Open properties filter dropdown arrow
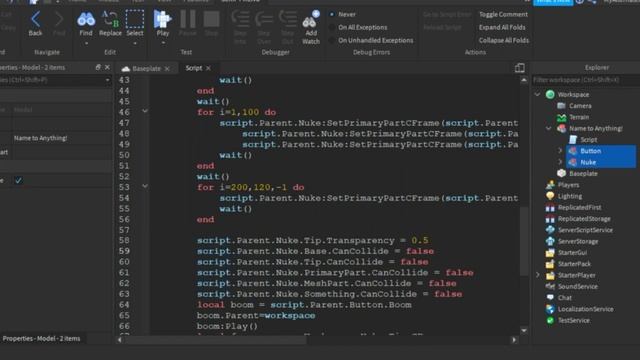 107,80
